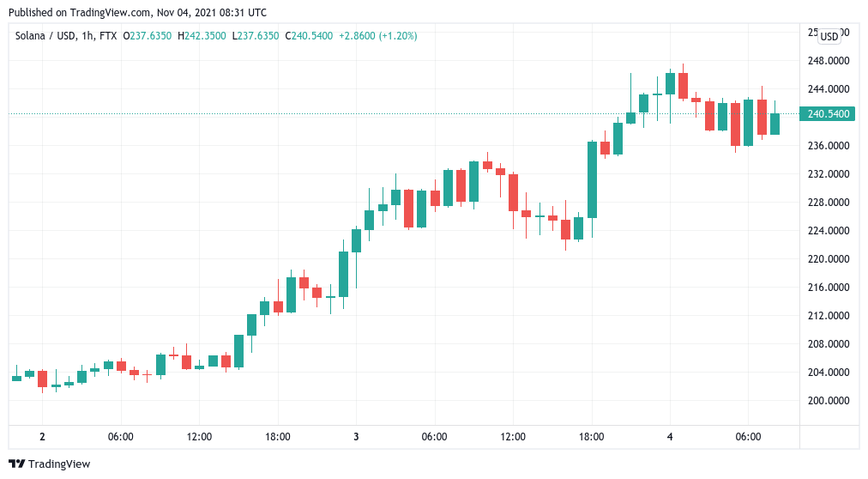This screenshot has width=868, height=479.
Task: Click the high value H242.3500 in legend
Action: click(x=202, y=36)
